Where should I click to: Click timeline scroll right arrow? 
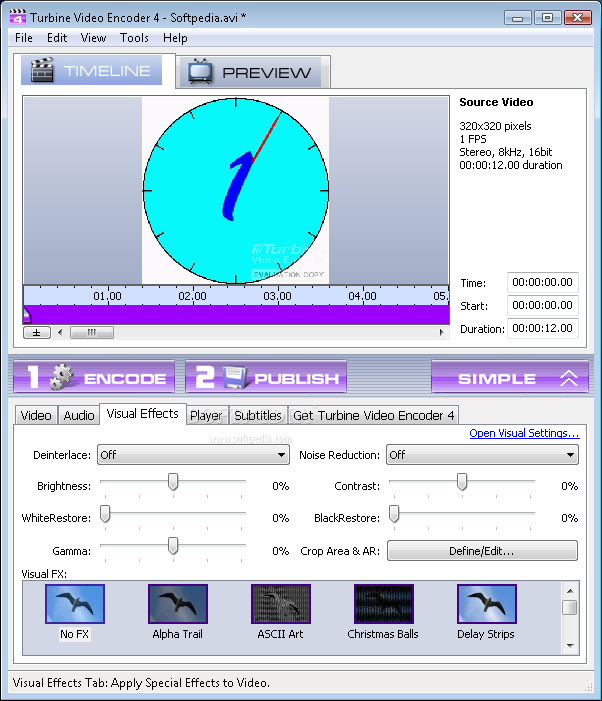click(442, 332)
